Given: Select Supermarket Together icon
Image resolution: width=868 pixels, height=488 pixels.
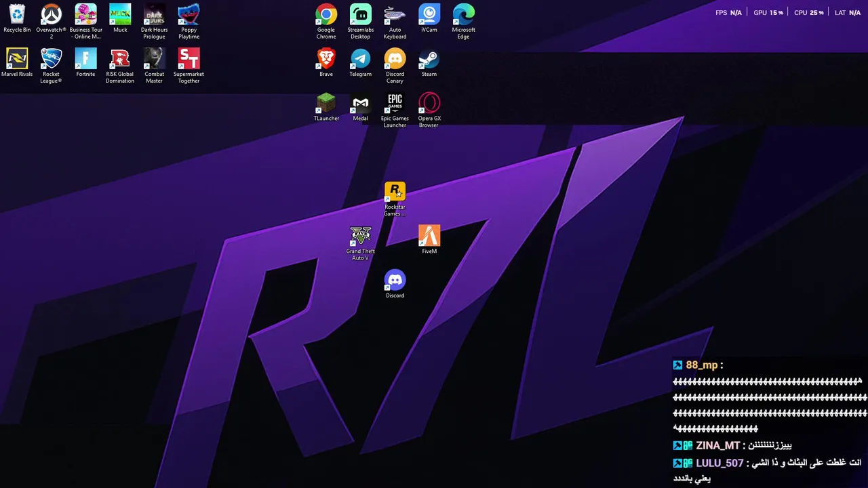Looking at the screenshot, I should coord(189,66).
